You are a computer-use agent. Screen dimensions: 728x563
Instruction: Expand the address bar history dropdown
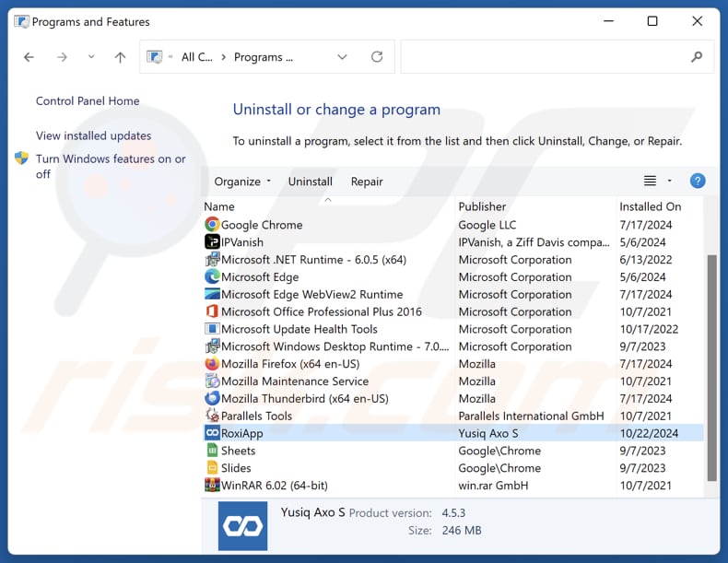[342, 57]
